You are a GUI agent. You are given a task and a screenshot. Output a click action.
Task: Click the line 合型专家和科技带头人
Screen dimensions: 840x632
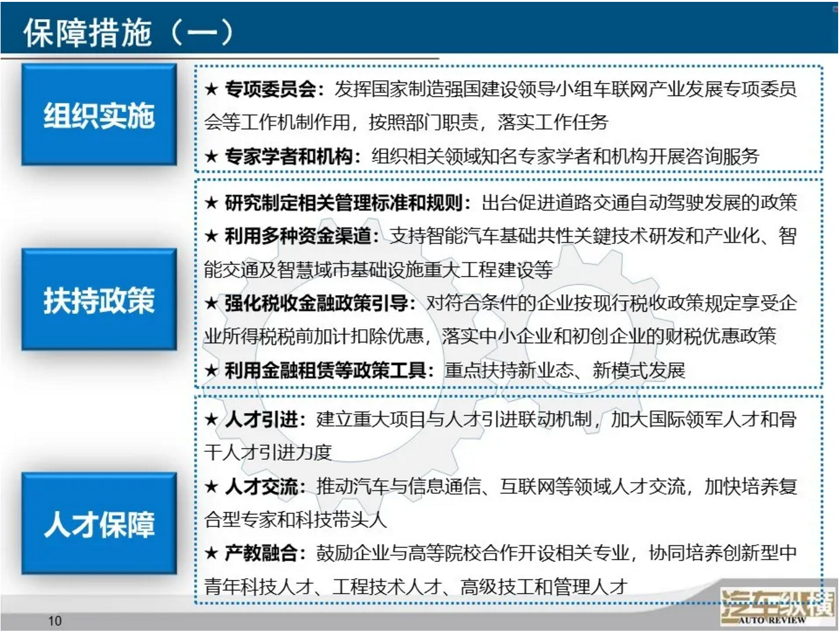[296, 519]
